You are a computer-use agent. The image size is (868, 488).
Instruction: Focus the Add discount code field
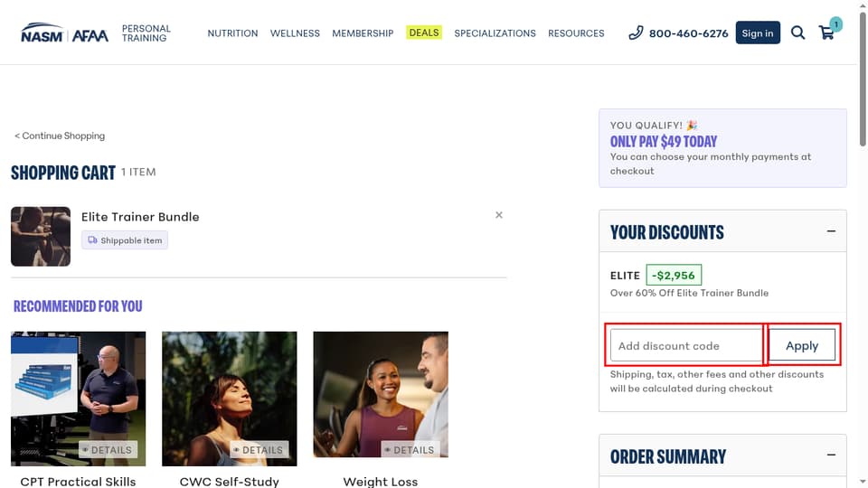pos(686,345)
